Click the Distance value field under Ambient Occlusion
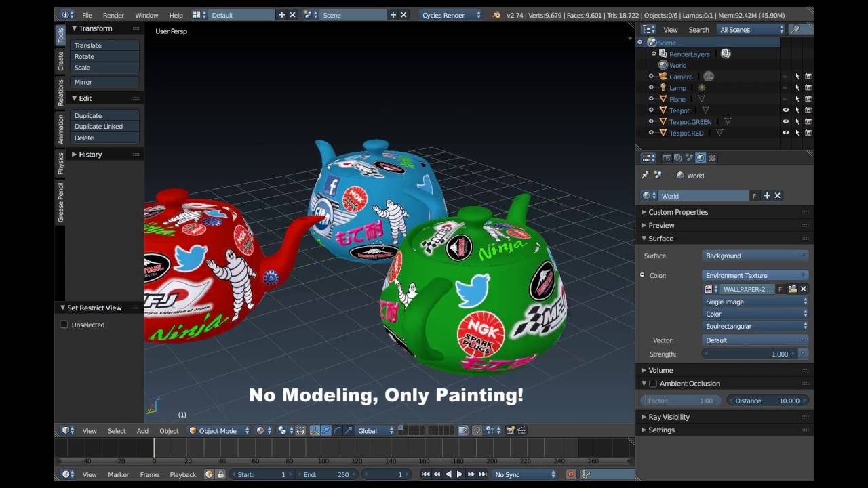This screenshot has height=488, width=868. click(768, 401)
